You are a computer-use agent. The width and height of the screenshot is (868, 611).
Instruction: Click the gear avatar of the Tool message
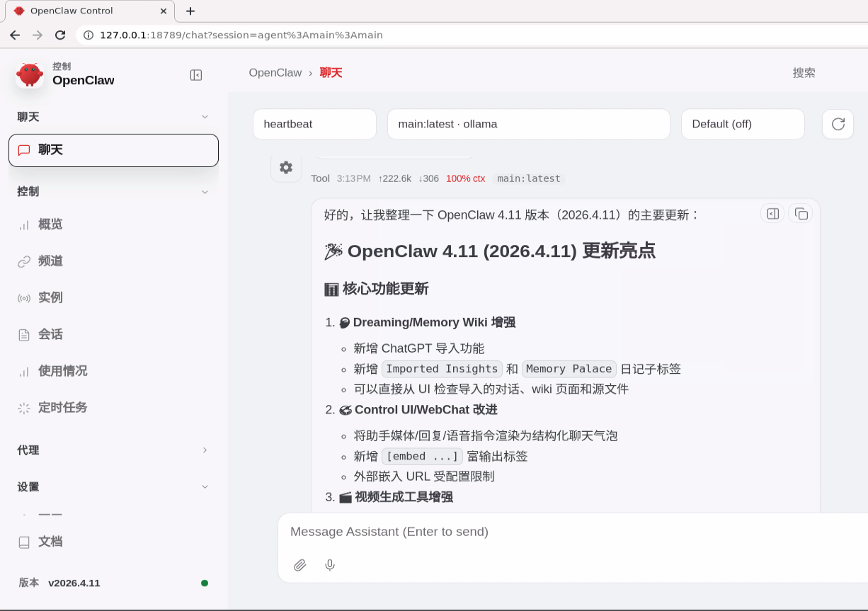286,167
